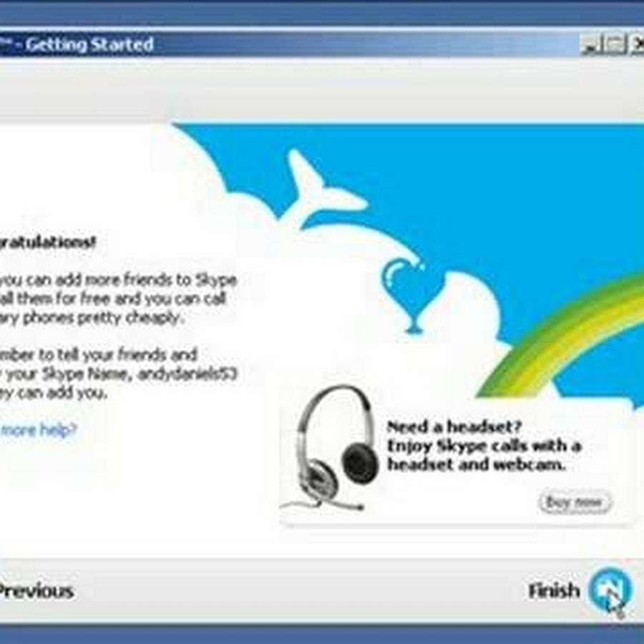The width and height of the screenshot is (644, 644).
Task: Click the 'Need a headset?' heading
Action: click(454, 426)
